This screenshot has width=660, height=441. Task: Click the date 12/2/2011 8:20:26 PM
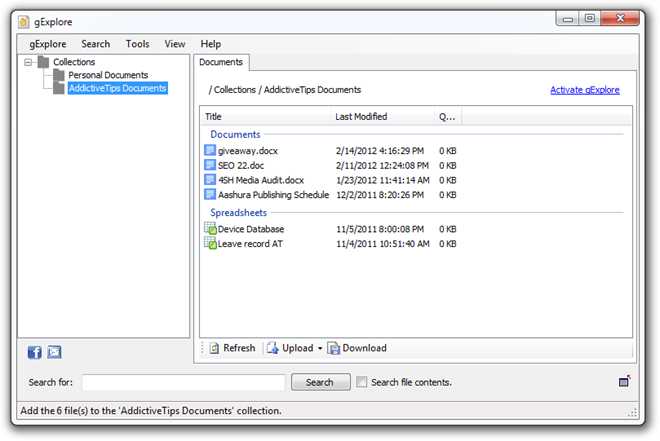point(380,195)
